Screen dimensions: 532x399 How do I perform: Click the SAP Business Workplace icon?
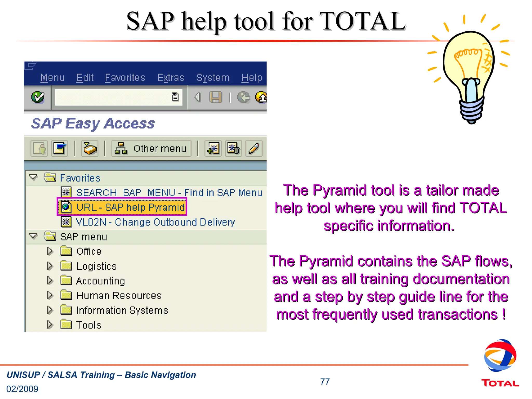pos(90,149)
